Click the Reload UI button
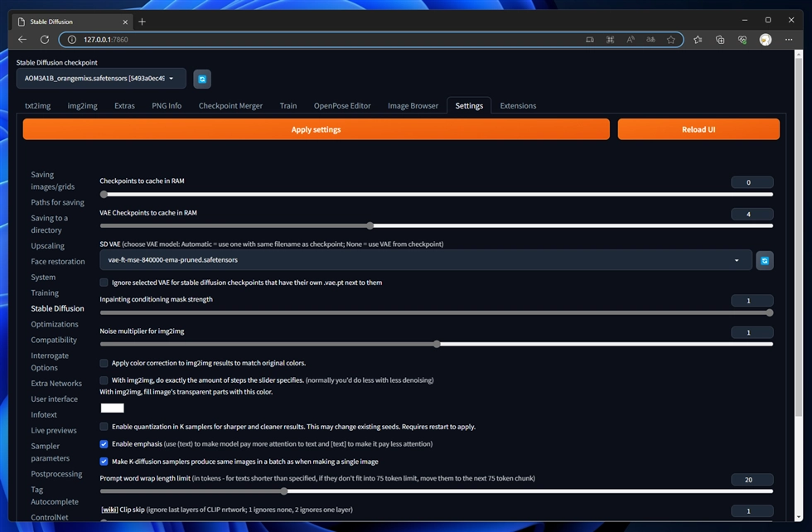This screenshot has width=812, height=532. point(698,129)
